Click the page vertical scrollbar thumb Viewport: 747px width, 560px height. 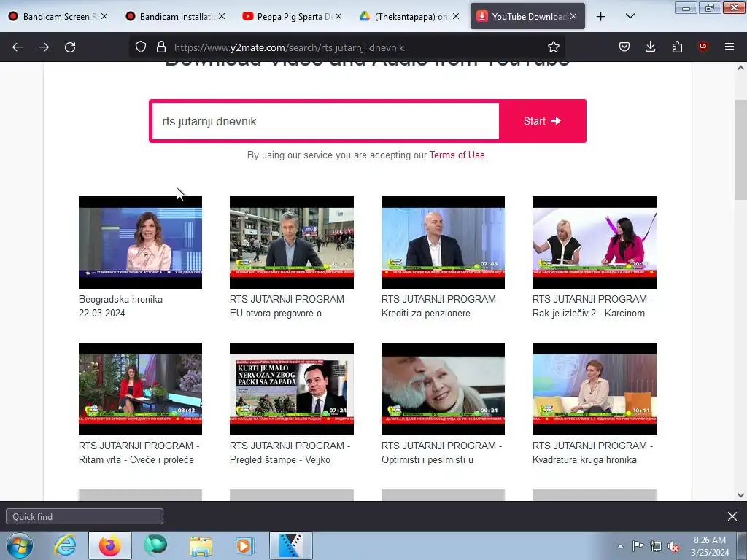[x=740, y=150]
